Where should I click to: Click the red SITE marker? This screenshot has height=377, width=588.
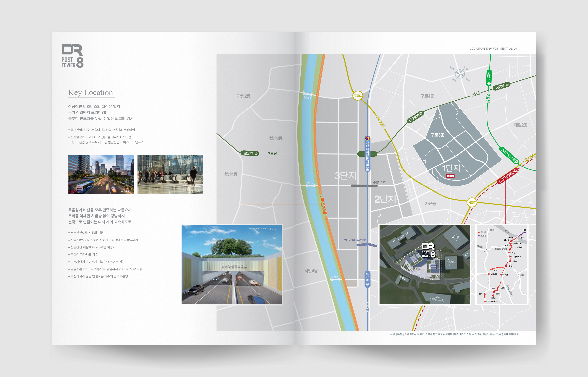pos(450,176)
